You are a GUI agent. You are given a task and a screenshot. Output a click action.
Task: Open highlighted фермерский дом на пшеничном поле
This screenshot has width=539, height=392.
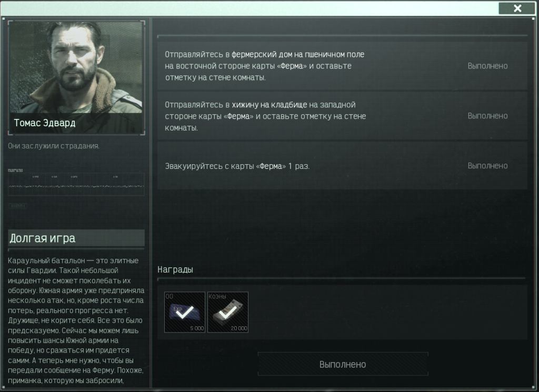tap(298, 54)
